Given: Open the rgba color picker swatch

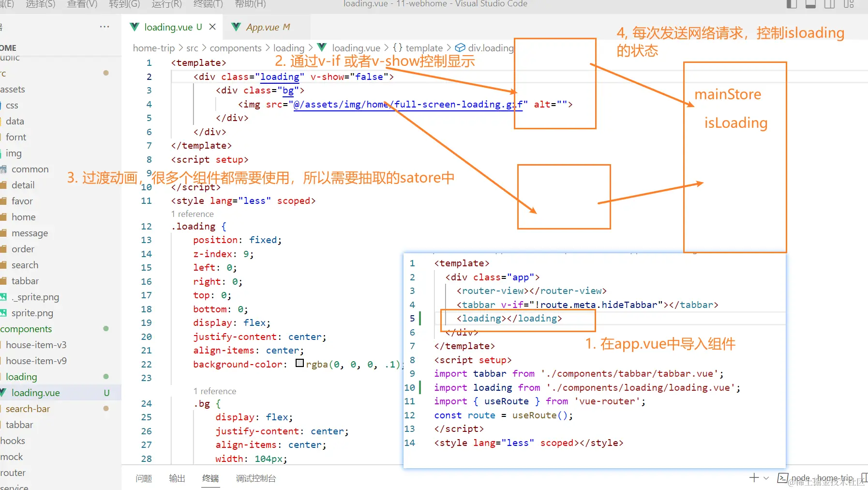Looking at the screenshot, I should [x=300, y=363].
